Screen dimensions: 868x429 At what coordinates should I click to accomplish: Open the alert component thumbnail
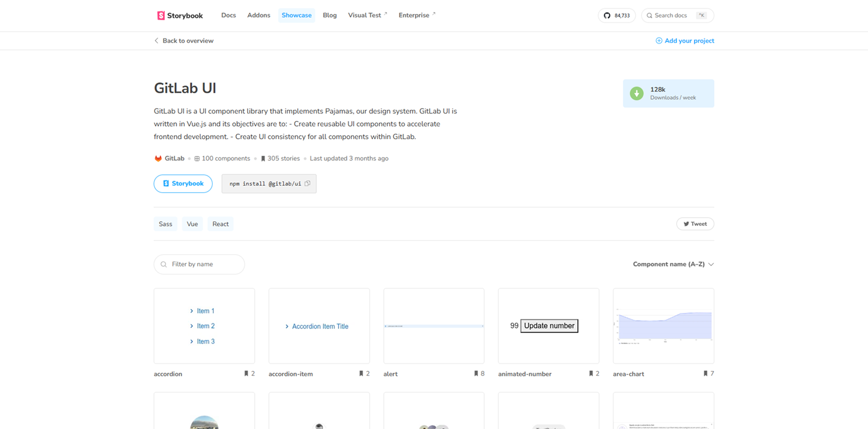pos(434,326)
